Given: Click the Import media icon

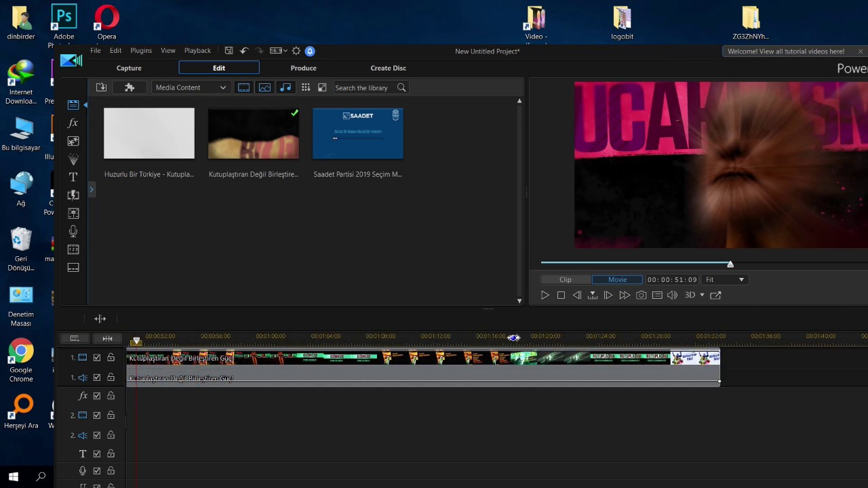Looking at the screenshot, I should [x=101, y=87].
